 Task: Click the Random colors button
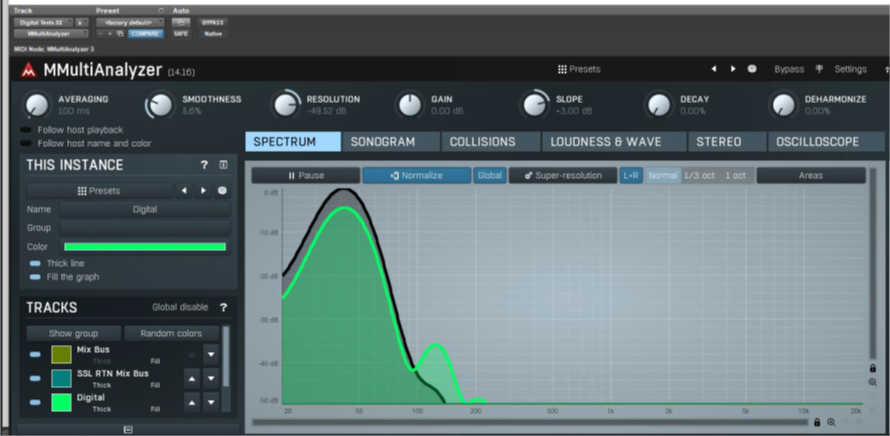(171, 333)
